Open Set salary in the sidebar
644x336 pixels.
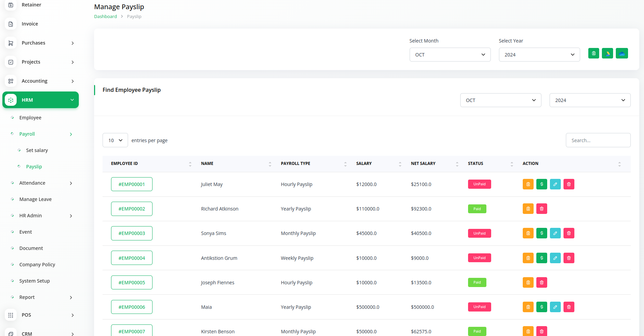[x=37, y=150]
